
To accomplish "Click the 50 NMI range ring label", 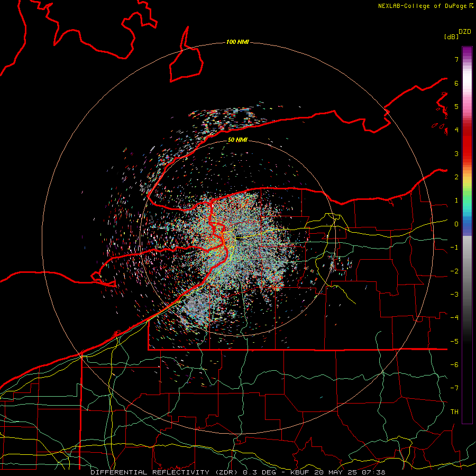I will pos(237,140).
